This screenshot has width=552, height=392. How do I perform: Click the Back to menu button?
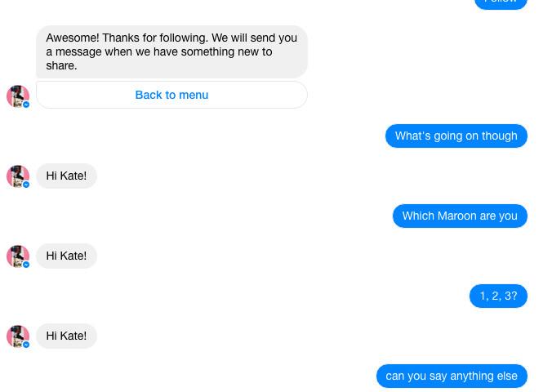171,95
